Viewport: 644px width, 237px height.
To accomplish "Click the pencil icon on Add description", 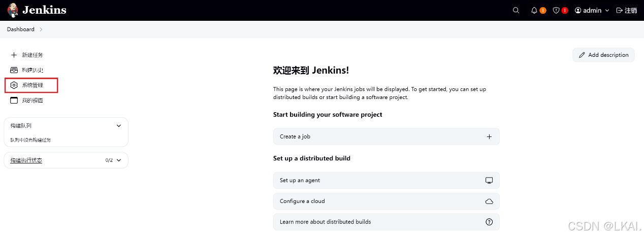I will coord(582,55).
